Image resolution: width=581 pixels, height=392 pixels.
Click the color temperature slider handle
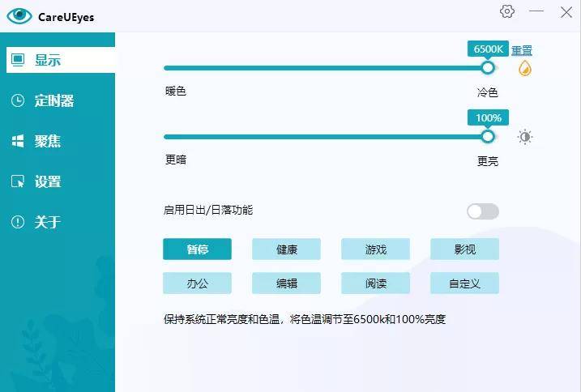[x=488, y=68]
